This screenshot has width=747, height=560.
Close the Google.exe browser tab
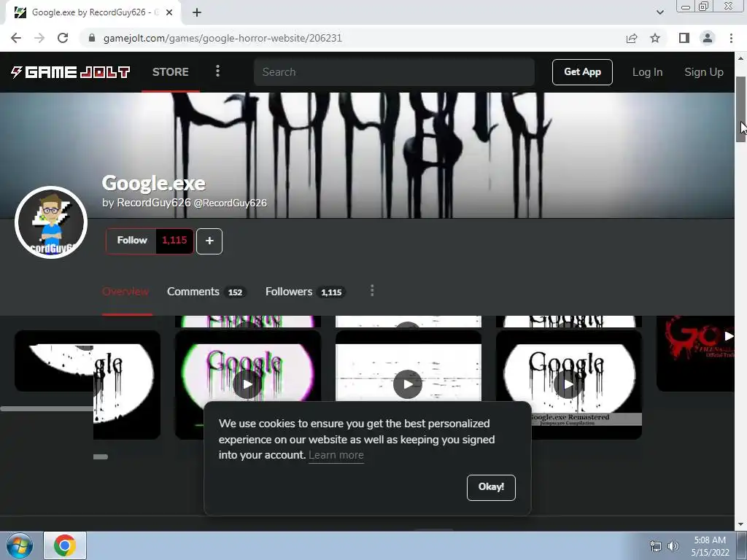pos(169,12)
